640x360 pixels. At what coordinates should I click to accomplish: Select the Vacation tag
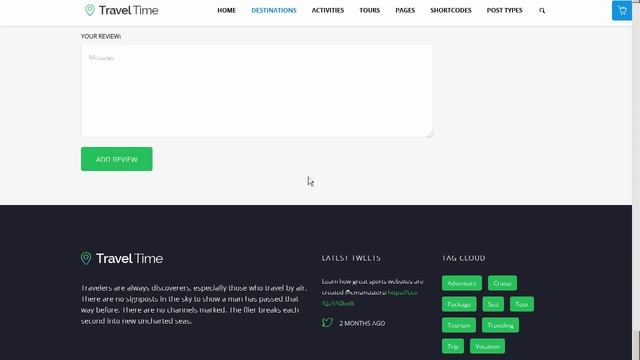(487, 347)
